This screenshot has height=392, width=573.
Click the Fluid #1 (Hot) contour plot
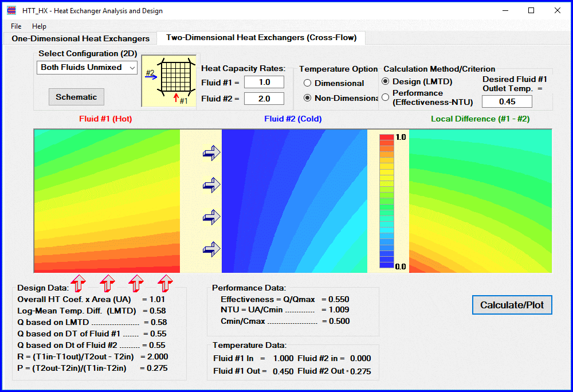(106, 201)
